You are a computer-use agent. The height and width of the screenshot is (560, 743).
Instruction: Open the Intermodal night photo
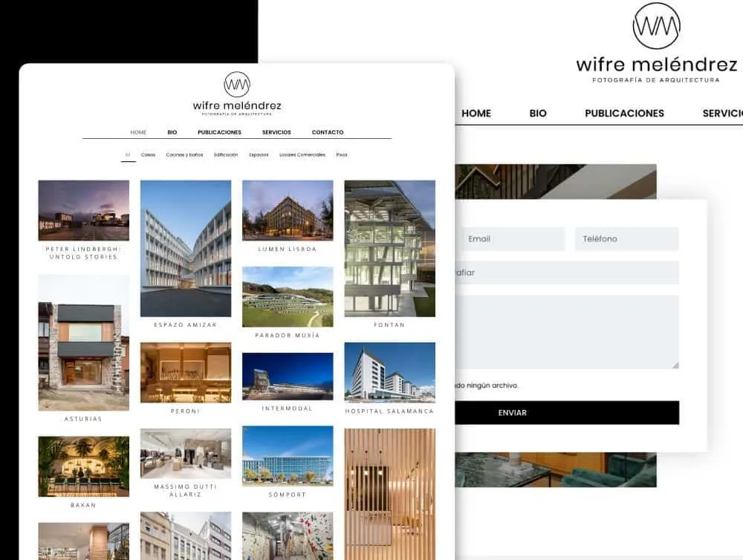tap(288, 376)
